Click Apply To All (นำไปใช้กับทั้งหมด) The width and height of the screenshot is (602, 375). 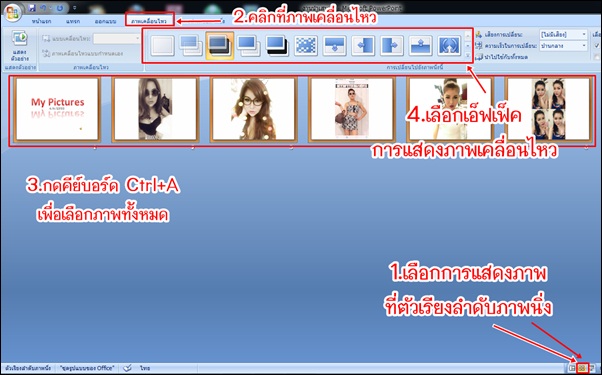tap(501, 57)
